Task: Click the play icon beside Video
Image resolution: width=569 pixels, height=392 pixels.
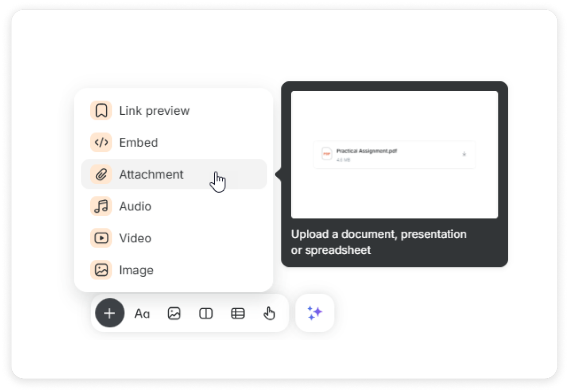Action: click(101, 238)
